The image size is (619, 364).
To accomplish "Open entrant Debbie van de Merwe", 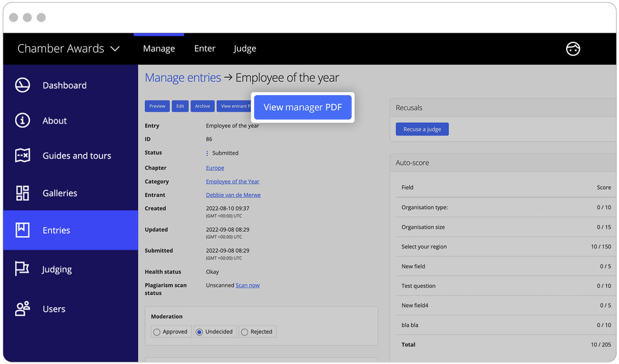I will pyautogui.click(x=233, y=195).
